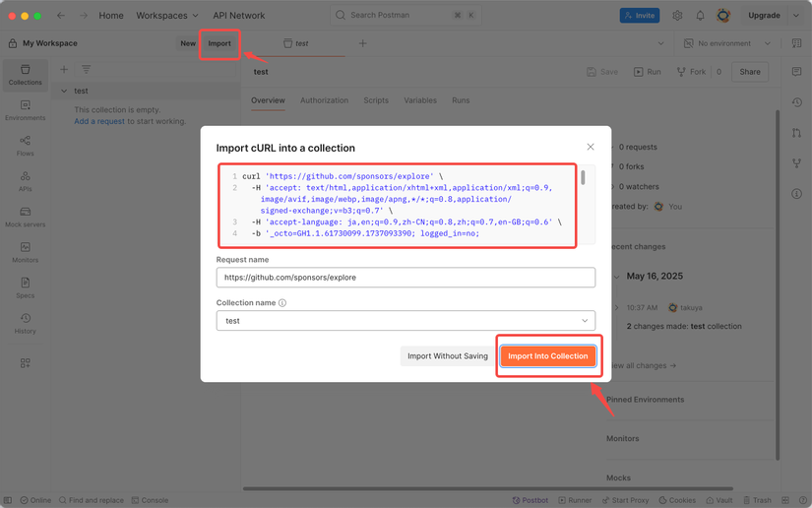Toggle the sidebar via status bar icon

8,500
